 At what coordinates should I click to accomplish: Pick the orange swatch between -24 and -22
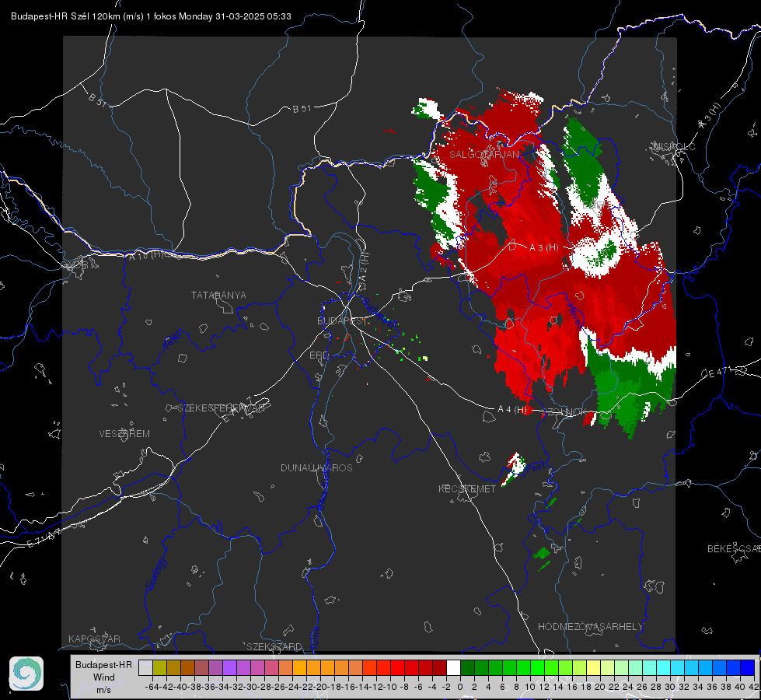[299, 667]
